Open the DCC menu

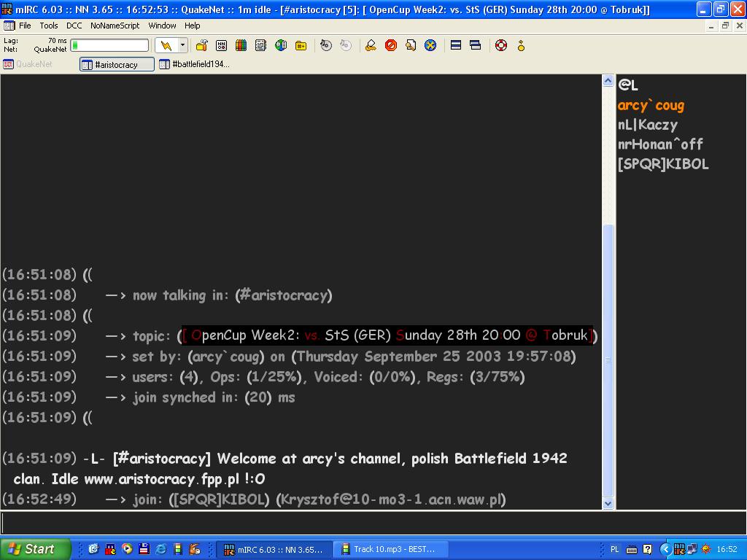pyautogui.click(x=74, y=26)
